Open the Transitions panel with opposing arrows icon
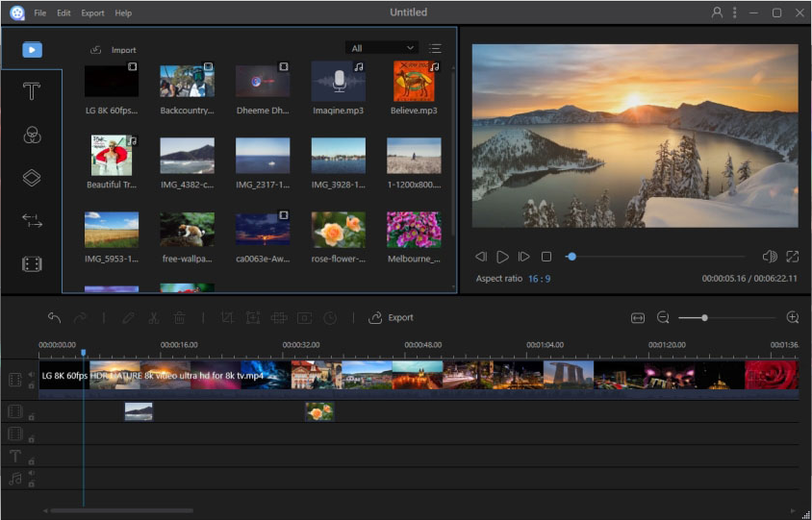812x520 pixels. [x=32, y=221]
